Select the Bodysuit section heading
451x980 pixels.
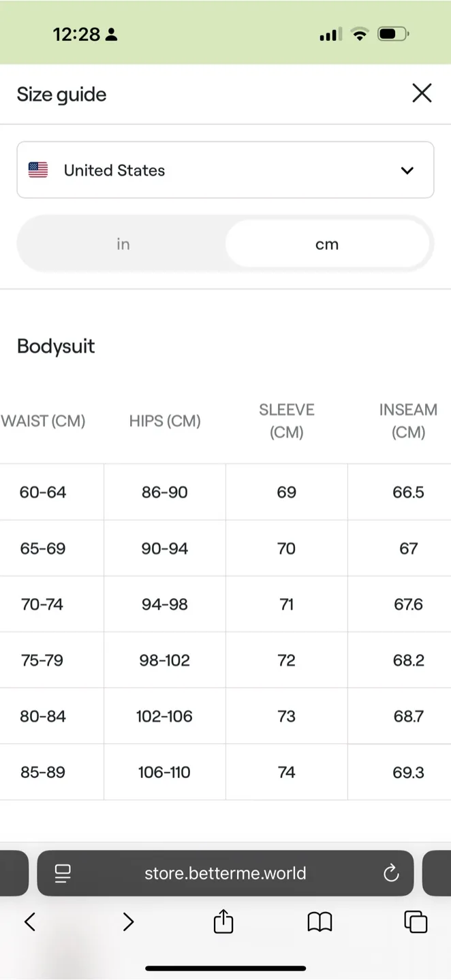point(56,346)
